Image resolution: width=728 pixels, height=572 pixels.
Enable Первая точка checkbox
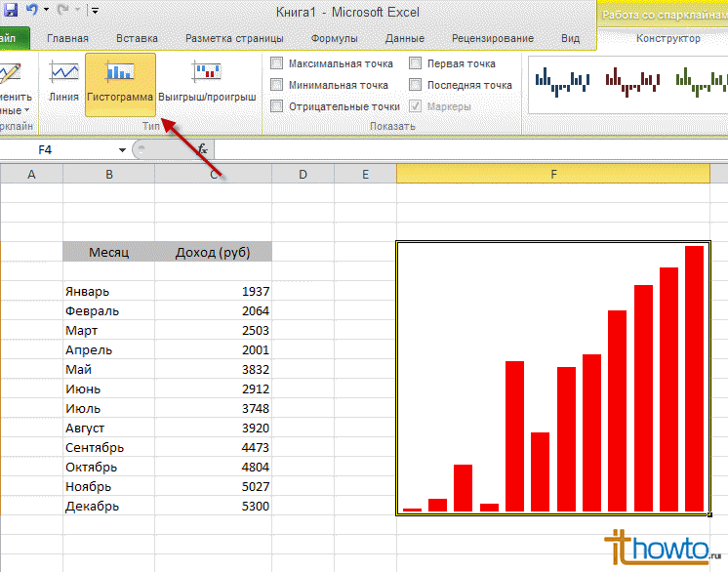coord(415,62)
